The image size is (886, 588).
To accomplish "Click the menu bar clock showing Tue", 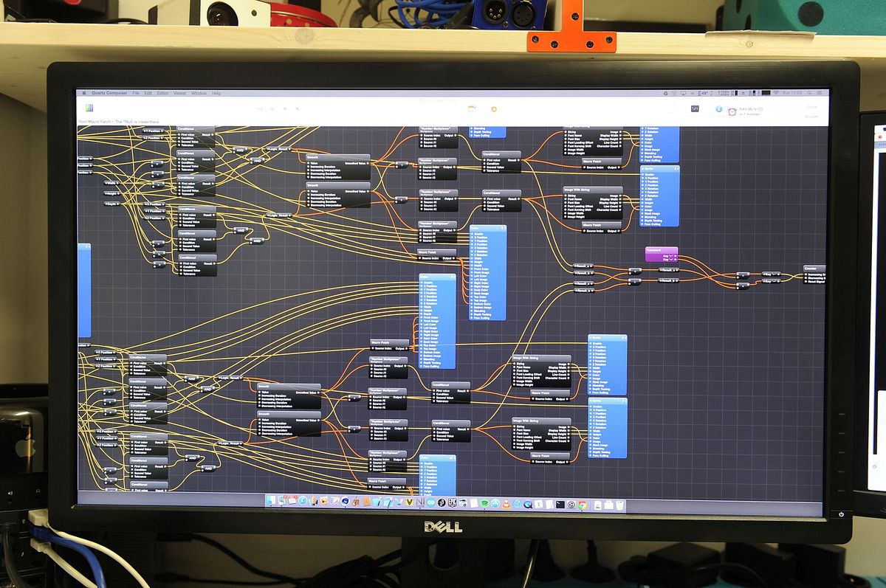I will [792, 93].
